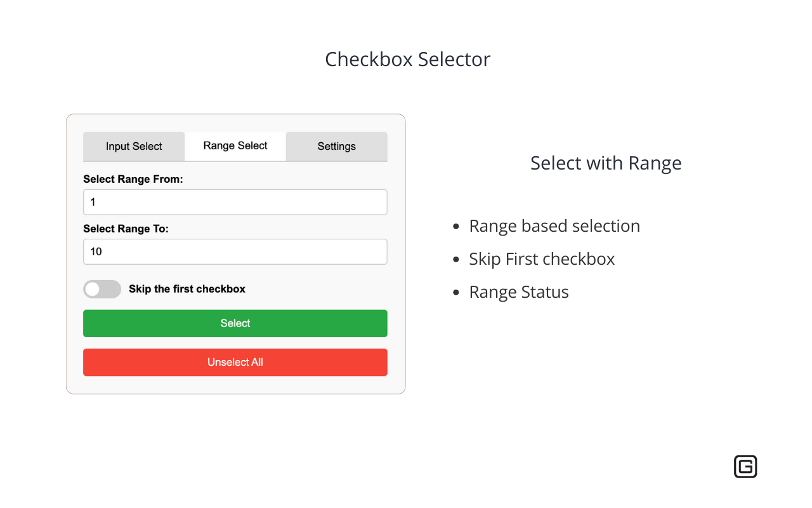This screenshot has width=812, height=508.
Task: Click the Select Range To label
Action: click(x=127, y=229)
